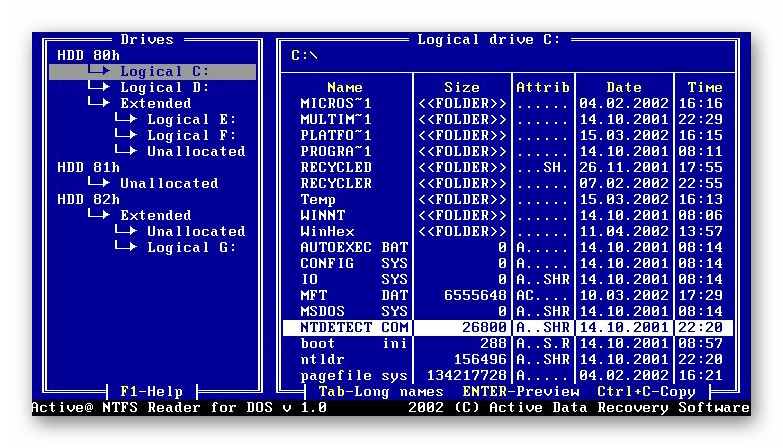
Task: Click the arrow icon beside Logical D:
Action: pyautogui.click(x=99, y=86)
